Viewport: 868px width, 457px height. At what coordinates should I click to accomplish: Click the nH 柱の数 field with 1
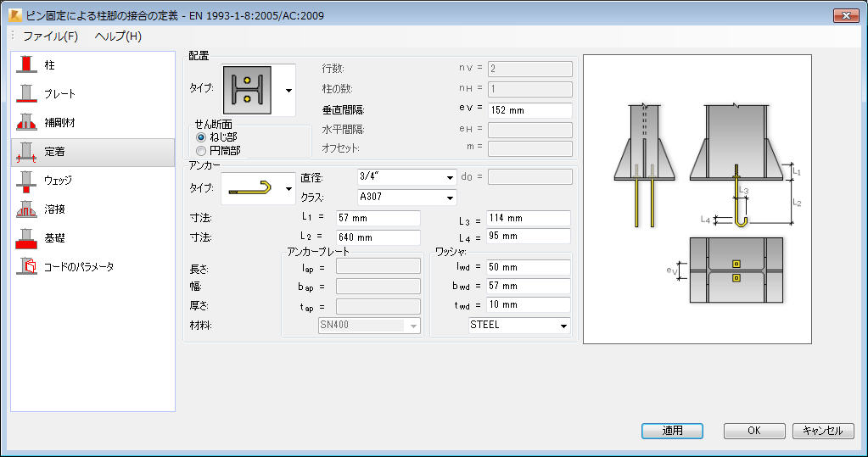pos(529,89)
